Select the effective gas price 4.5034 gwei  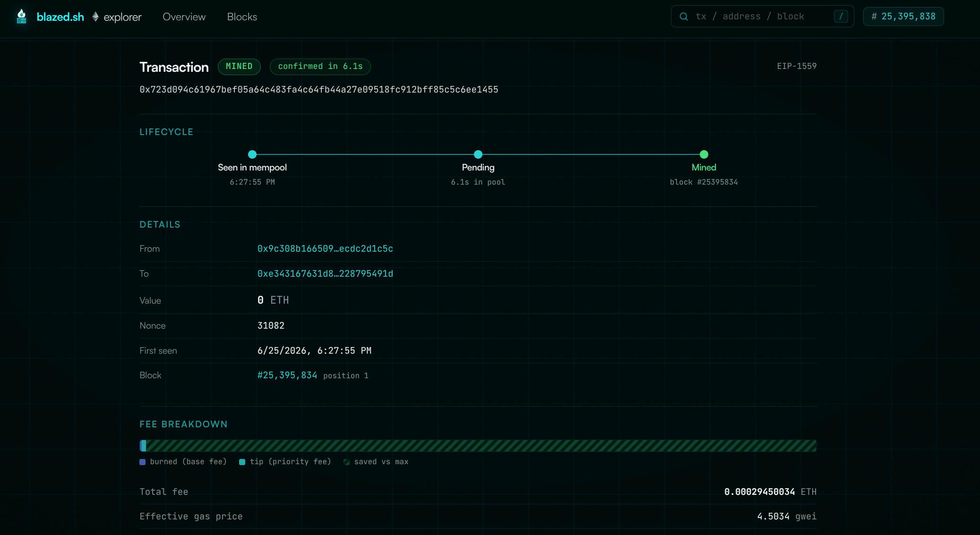787,517
